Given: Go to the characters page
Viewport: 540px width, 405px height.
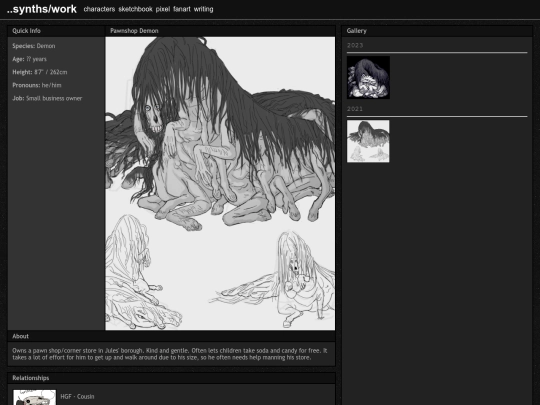Looking at the screenshot, I should coord(99,9).
